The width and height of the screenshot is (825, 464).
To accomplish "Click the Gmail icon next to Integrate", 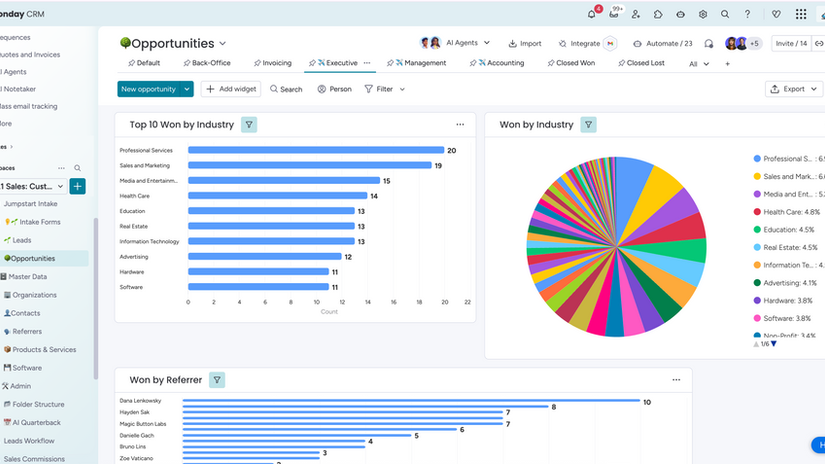I will pyautogui.click(x=610, y=44).
